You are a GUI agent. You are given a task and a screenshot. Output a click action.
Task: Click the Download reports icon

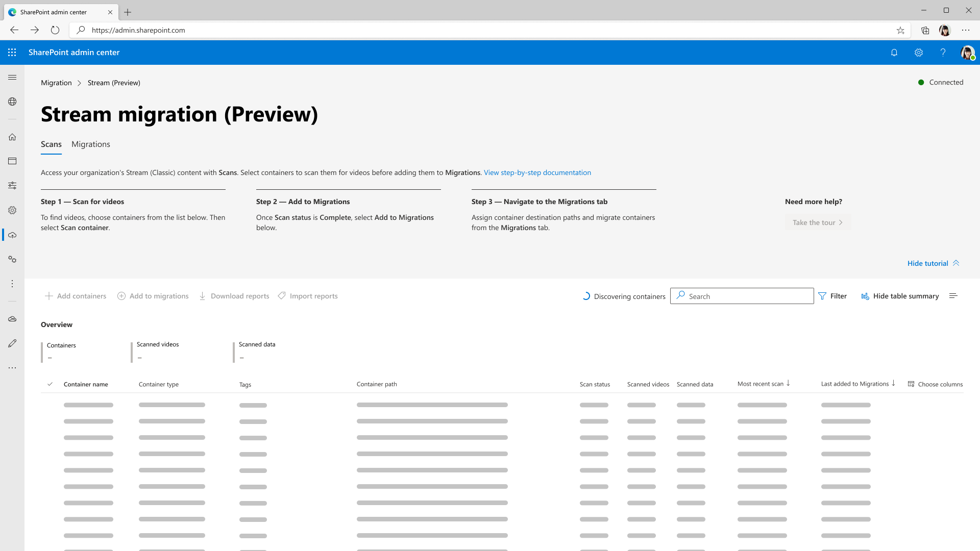203,296
